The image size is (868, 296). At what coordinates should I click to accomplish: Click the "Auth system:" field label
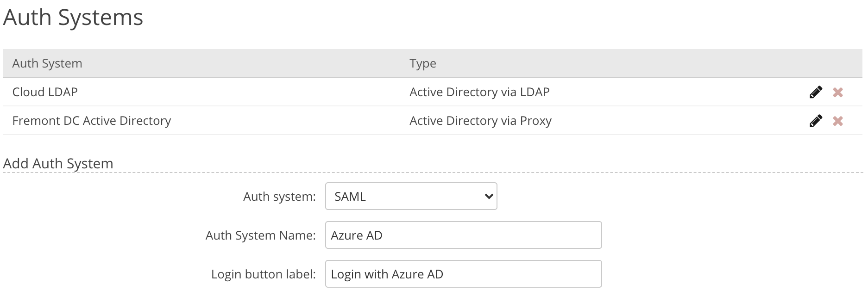279,197
